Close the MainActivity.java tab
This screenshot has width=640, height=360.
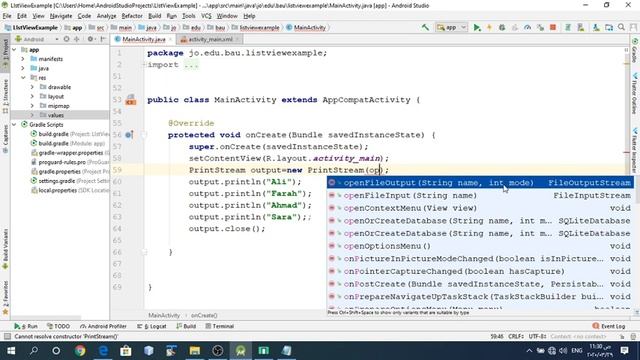[x=171, y=39]
